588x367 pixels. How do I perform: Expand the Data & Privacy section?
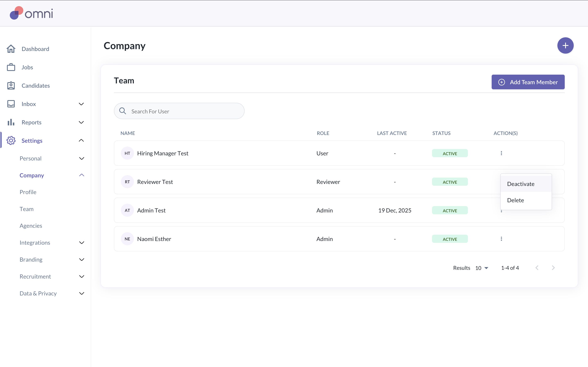click(x=82, y=293)
